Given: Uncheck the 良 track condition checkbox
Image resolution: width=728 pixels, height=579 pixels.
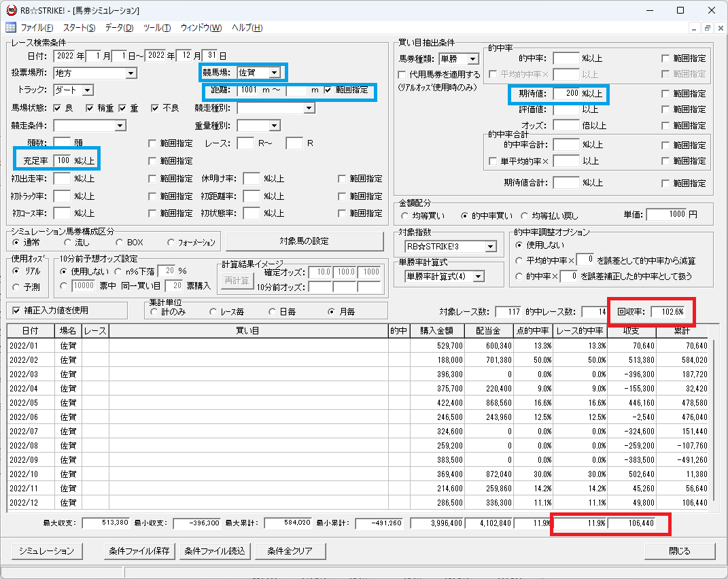Looking at the screenshot, I should pos(57,108).
